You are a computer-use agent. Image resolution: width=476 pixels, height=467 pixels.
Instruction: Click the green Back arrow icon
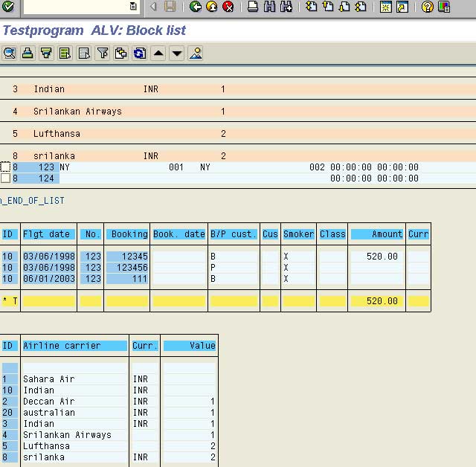tap(195, 7)
